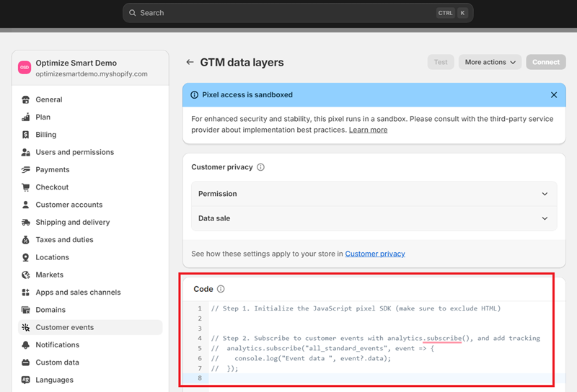Click the Plan chart icon
This screenshot has width=577, height=392.
click(x=25, y=117)
